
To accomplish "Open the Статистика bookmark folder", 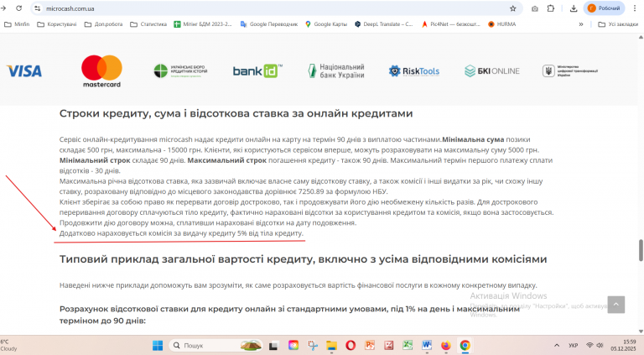I will pyautogui.click(x=148, y=24).
